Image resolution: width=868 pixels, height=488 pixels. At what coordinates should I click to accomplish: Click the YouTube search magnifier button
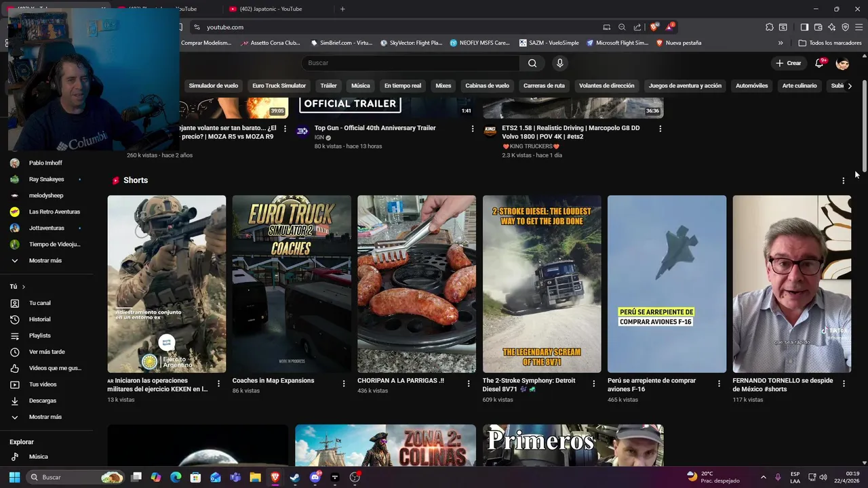pos(532,63)
